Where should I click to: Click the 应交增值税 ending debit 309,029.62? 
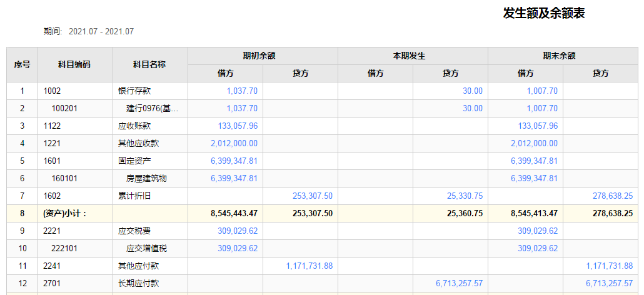point(538,249)
